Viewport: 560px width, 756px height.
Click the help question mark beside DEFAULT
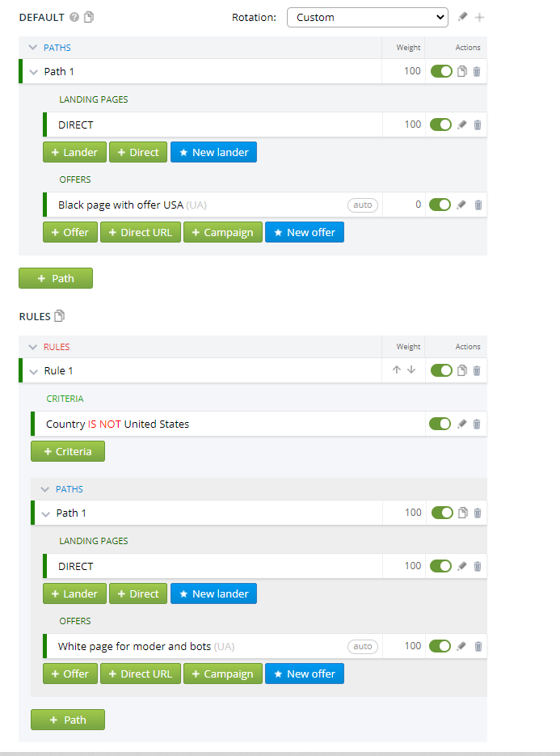click(x=74, y=17)
